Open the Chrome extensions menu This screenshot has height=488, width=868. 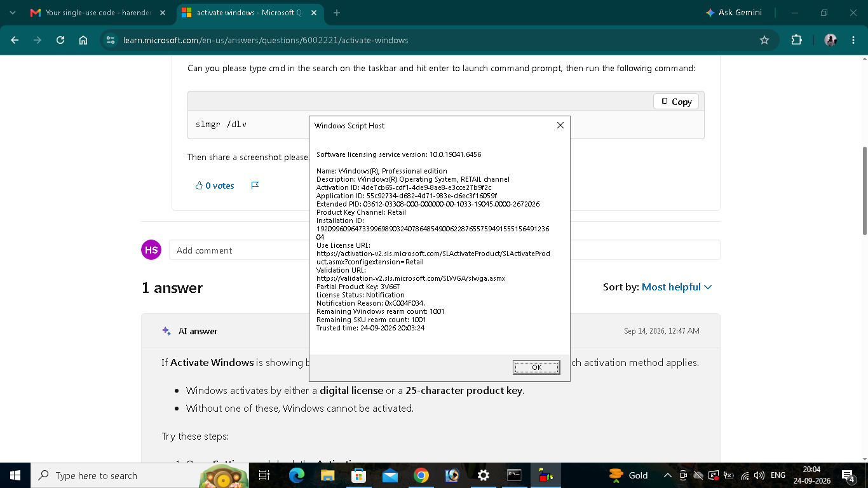pyautogui.click(x=796, y=40)
